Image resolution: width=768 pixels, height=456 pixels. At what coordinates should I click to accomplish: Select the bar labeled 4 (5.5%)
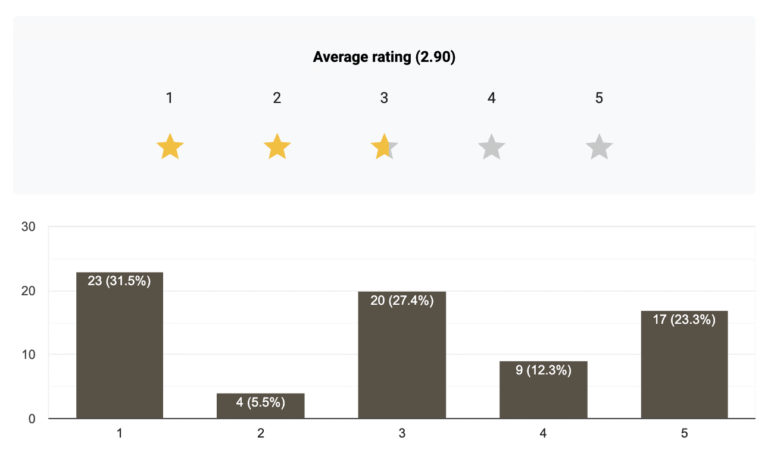coord(261,405)
